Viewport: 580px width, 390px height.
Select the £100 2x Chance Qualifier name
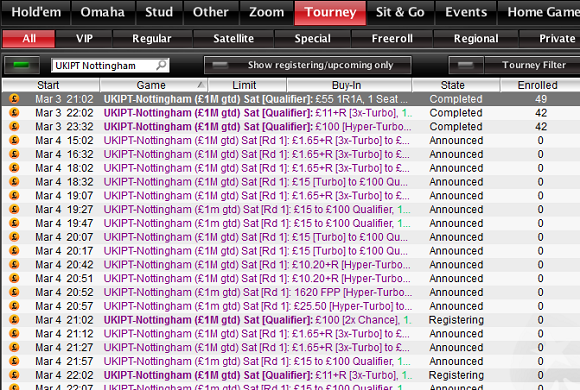pyautogui.click(x=258, y=320)
